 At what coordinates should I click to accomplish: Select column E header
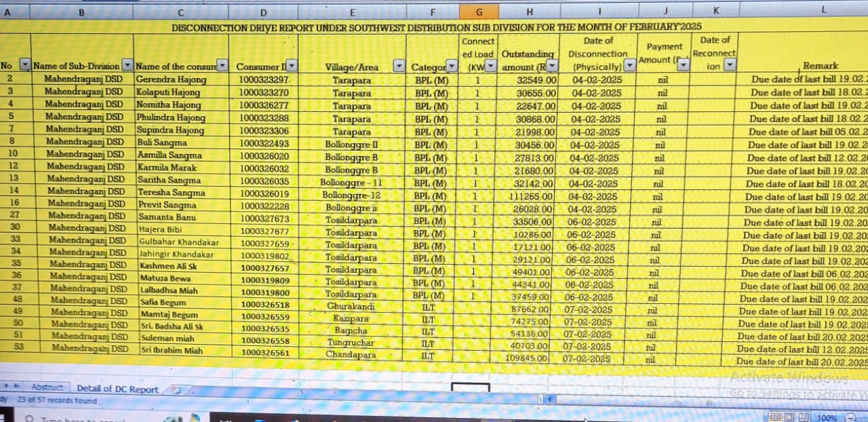(x=352, y=12)
